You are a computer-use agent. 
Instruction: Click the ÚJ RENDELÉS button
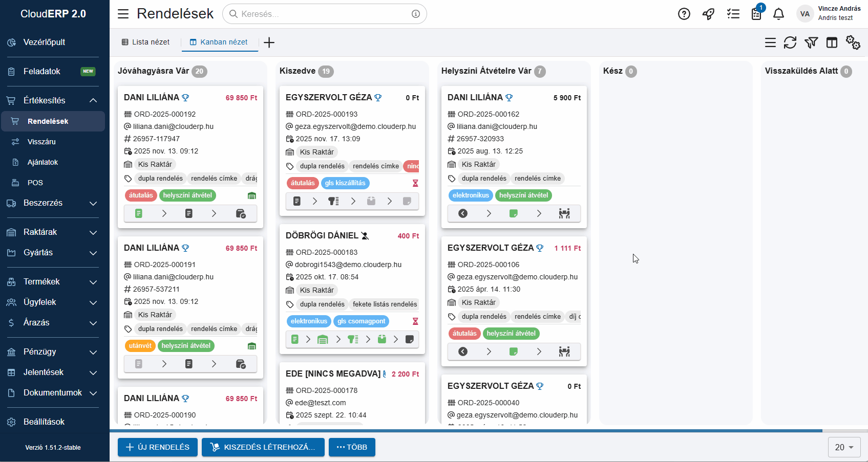click(157, 447)
